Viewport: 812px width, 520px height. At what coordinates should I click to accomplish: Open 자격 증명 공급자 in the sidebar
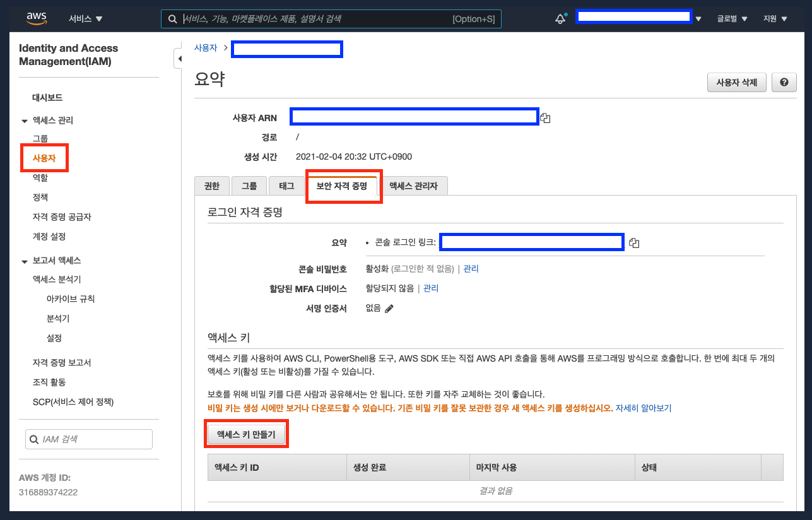coord(62,217)
